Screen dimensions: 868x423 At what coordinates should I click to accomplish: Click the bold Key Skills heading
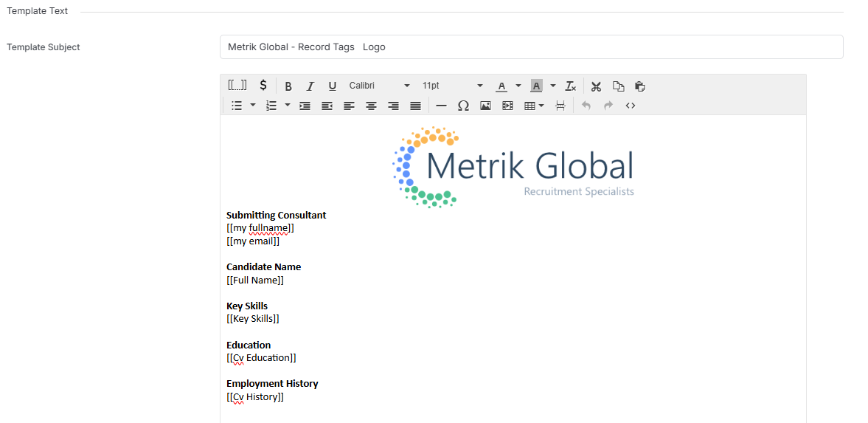247,306
